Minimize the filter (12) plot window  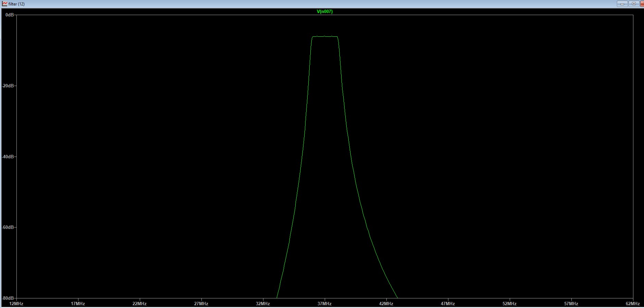[x=622, y=4]
